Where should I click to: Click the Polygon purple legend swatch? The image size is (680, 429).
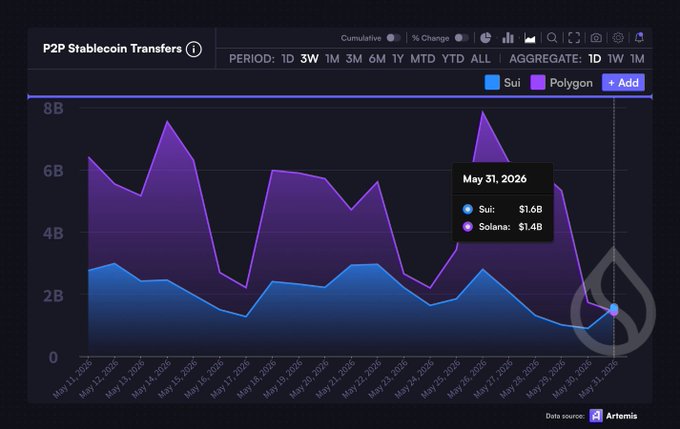point(538,82)
